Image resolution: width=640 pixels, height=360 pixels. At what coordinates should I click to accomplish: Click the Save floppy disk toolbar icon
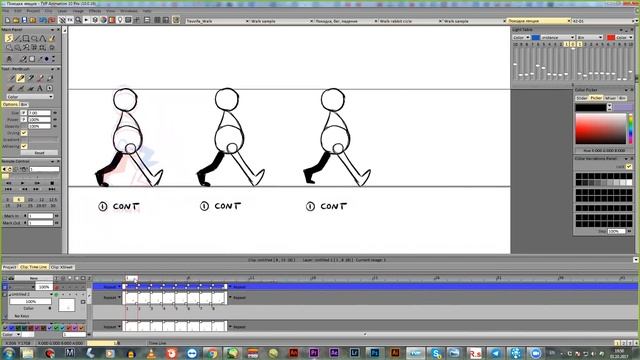[x=24, y=20]
